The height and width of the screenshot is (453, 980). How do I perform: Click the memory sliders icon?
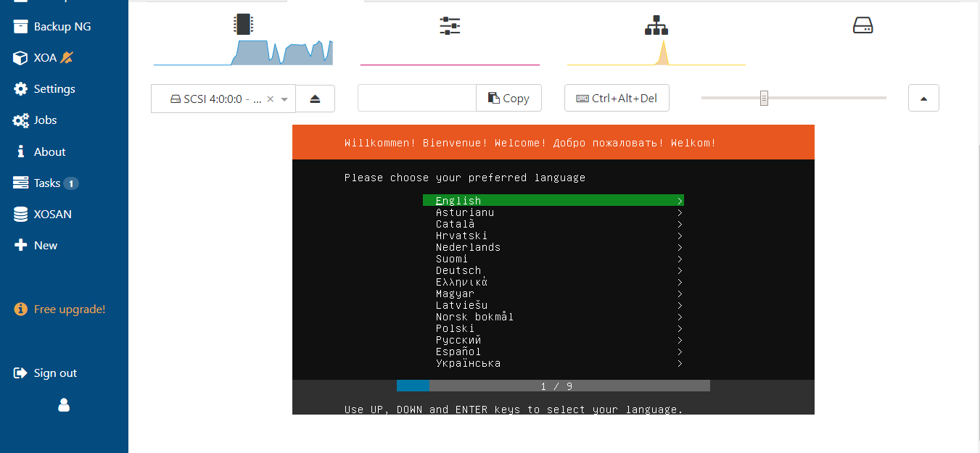pos(450,25)
